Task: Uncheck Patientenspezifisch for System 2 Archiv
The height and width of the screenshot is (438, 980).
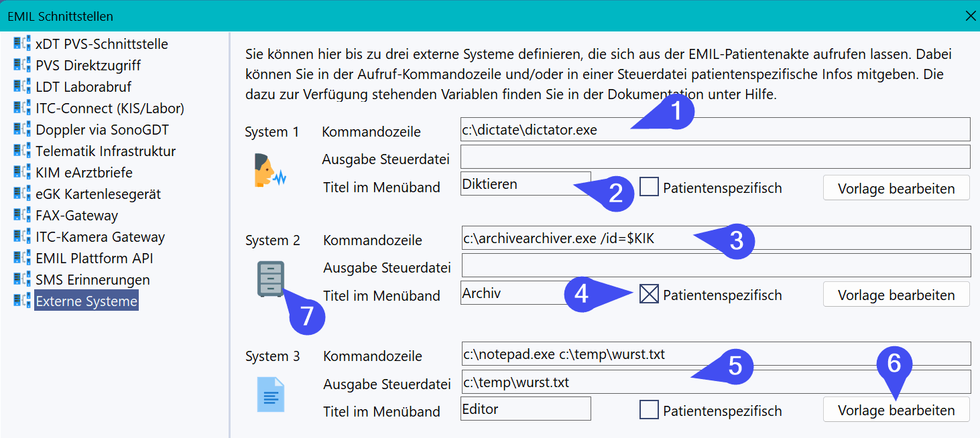Action: 649,294
